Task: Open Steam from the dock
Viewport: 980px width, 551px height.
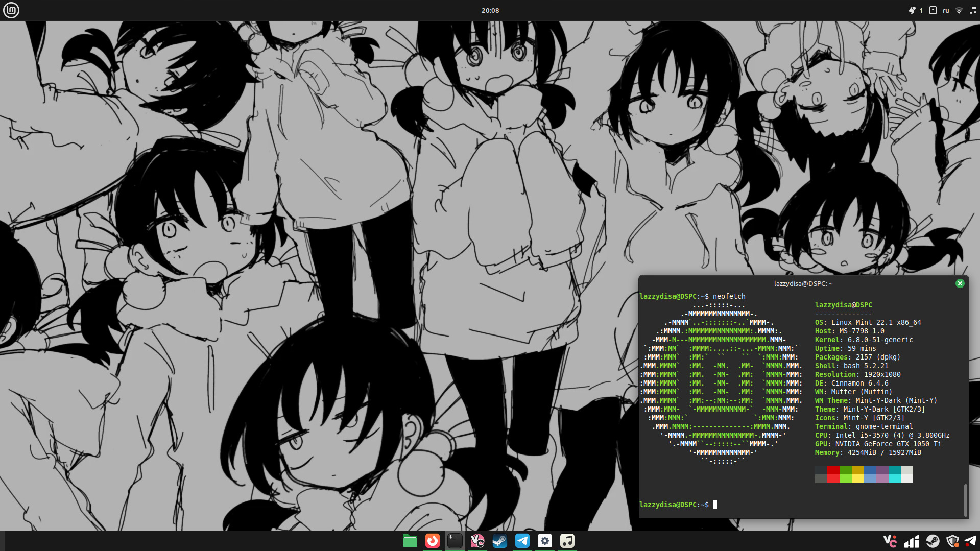Action: point(499,541)
